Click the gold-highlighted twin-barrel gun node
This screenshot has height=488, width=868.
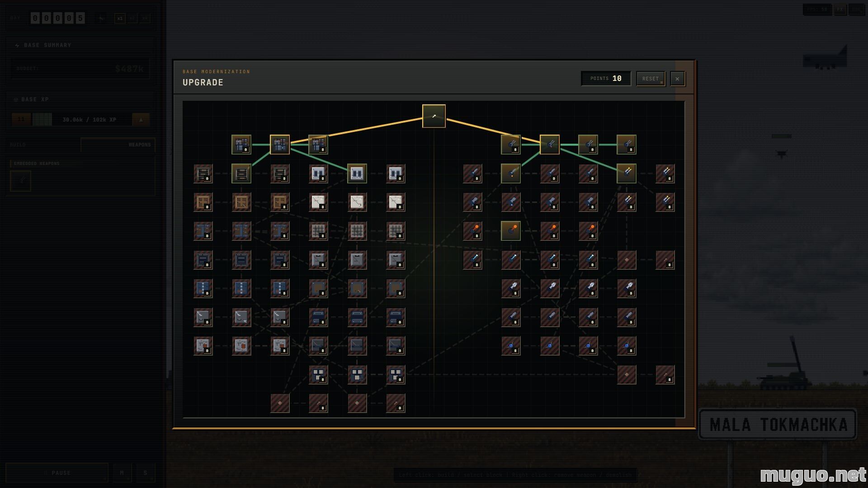[x=550, y=145]
